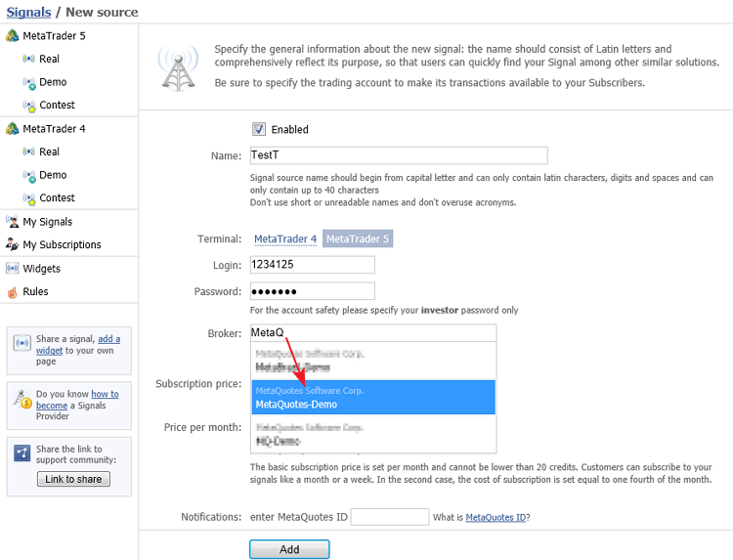
Task: Open the Widgets section
Action: [42, 269]
